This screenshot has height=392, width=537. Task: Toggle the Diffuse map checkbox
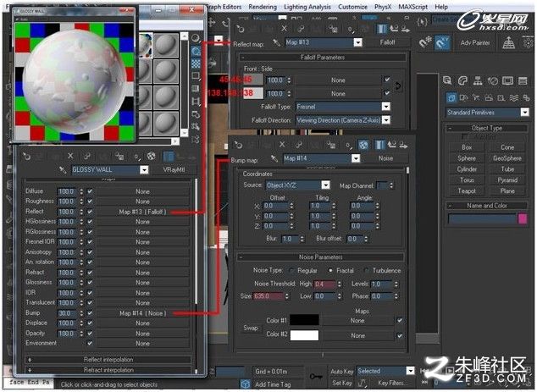point(90,191)
